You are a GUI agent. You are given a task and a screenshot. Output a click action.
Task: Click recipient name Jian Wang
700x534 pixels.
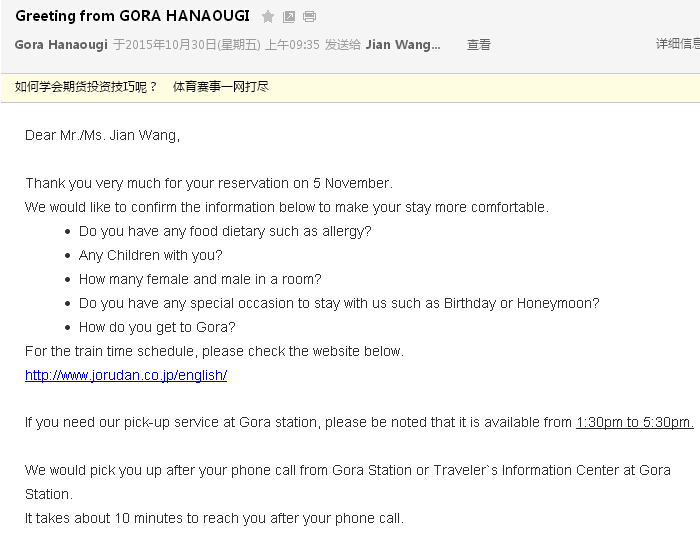click(x=402, y=45)
